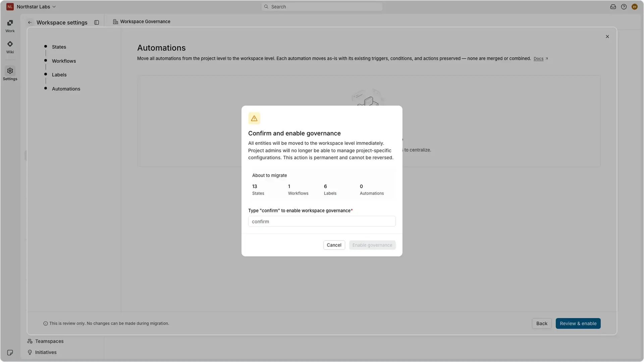Viewport: 644px width, 362px height.
Task: Cancel the confirm governance dialog
Action: pos(334,245)
